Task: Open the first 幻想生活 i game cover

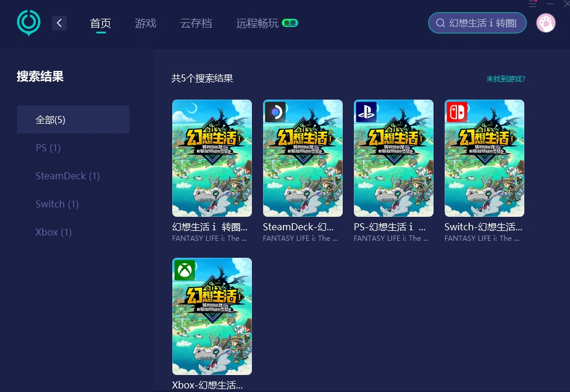Action: [212, 158]
